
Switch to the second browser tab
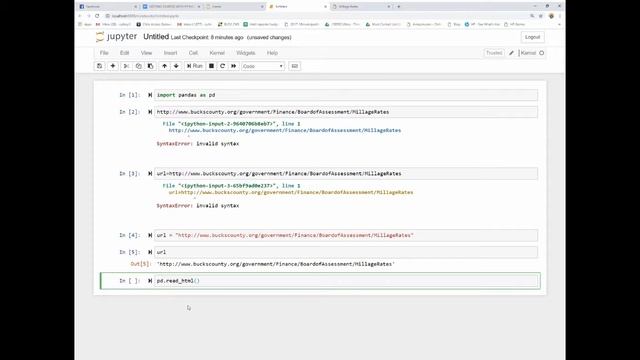pyautogui.click(x=171, y=7)
